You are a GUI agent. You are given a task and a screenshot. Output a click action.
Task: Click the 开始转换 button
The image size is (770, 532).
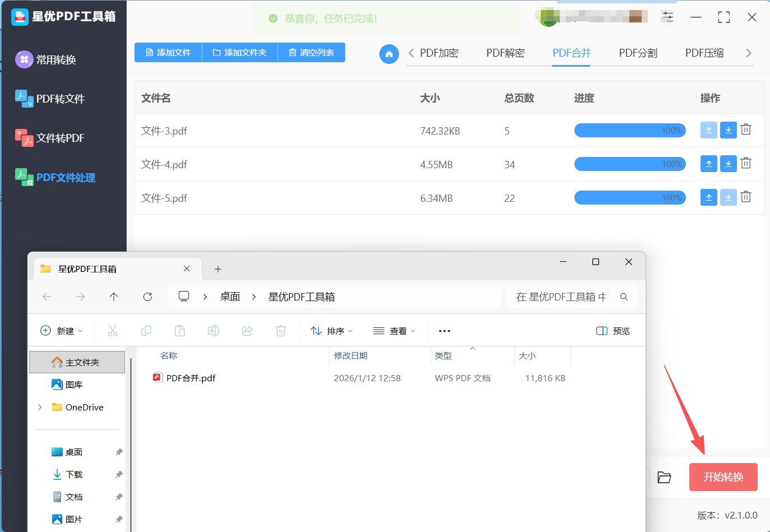click(723, 477)
